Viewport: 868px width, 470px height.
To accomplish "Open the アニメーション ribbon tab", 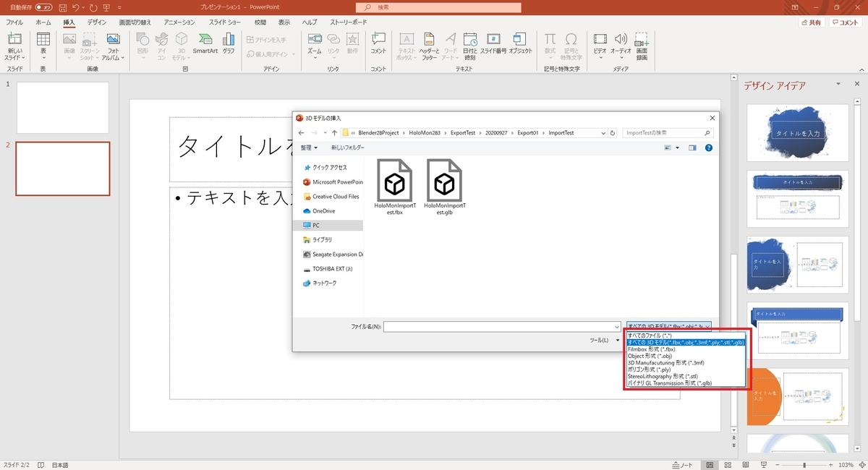I will click(180, 22).
